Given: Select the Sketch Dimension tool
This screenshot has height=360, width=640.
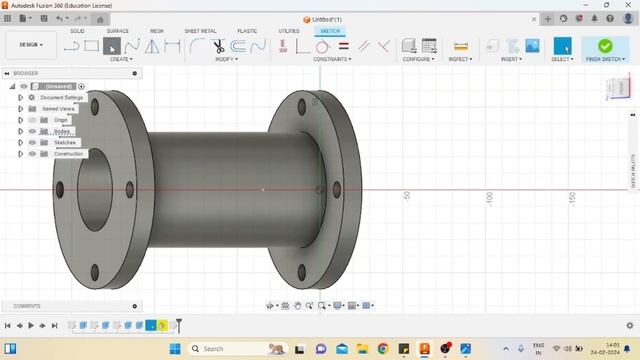Looking at the screenshot, I should point(172,46).
